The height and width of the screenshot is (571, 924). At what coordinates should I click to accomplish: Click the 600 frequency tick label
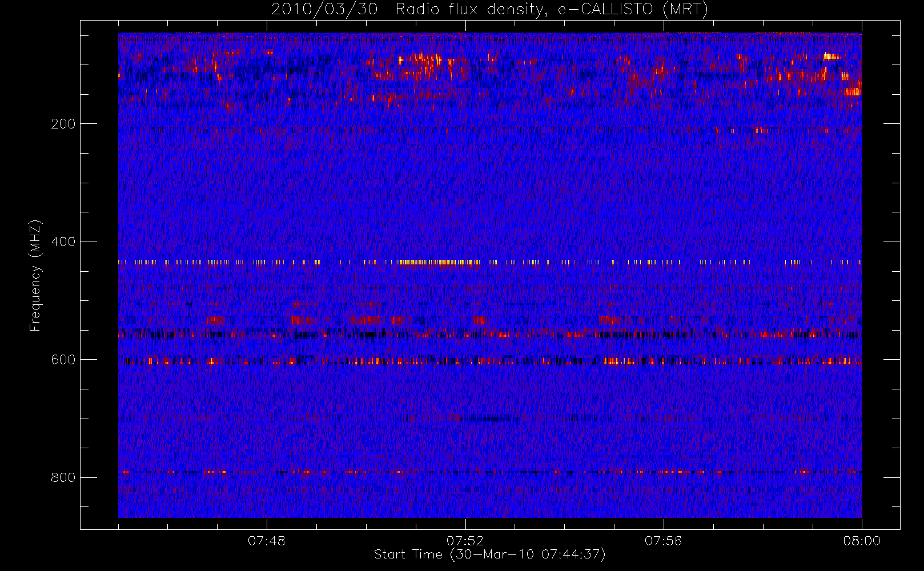click(x=63, y=360)
